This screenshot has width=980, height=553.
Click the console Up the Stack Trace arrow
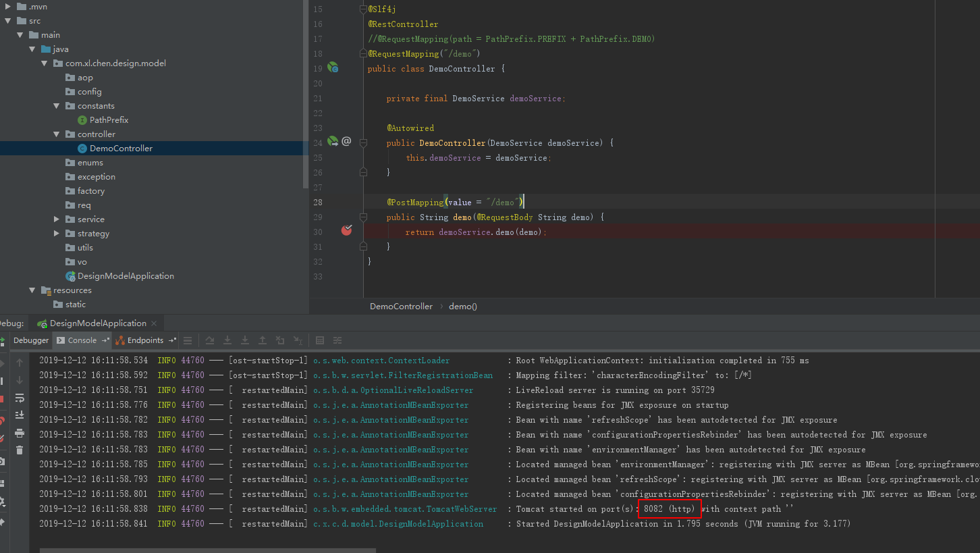click(20, 363)
